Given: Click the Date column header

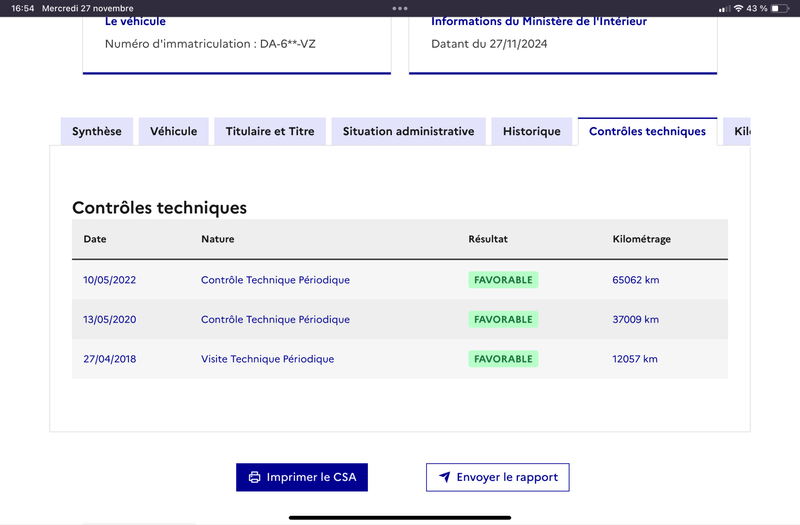Looking at the screenshot, I should point(95,239).
